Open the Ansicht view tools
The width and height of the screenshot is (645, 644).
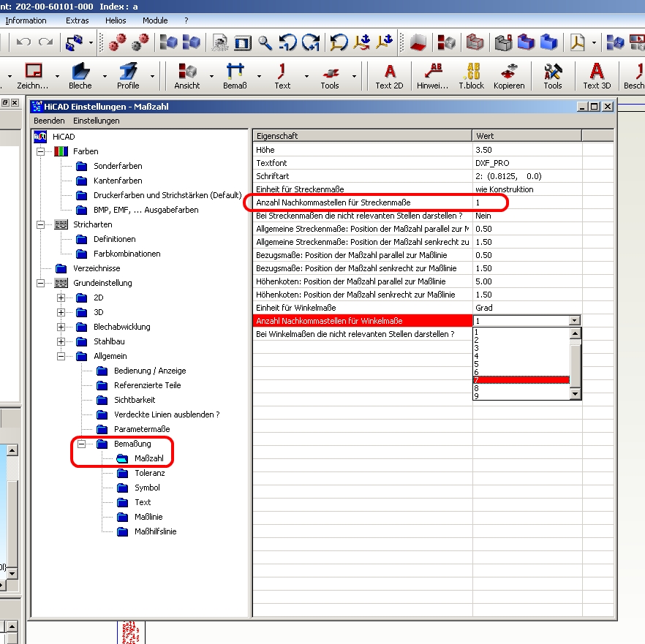(187, 76)
